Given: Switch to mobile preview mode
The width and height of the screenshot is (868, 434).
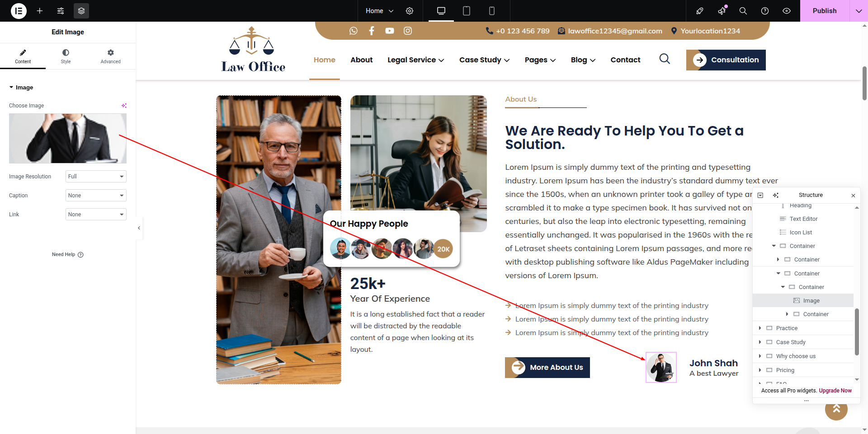Looking at the screenshot, I should point(492,11).
